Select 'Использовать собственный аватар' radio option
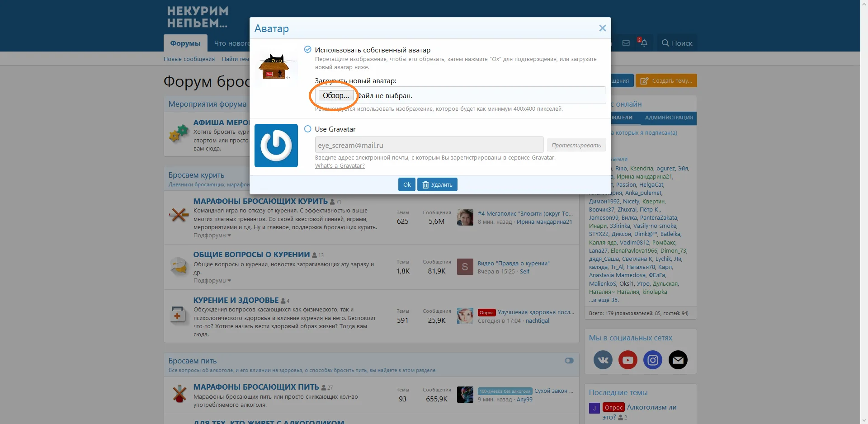This screenshot has height=424, width=868. 308,49
